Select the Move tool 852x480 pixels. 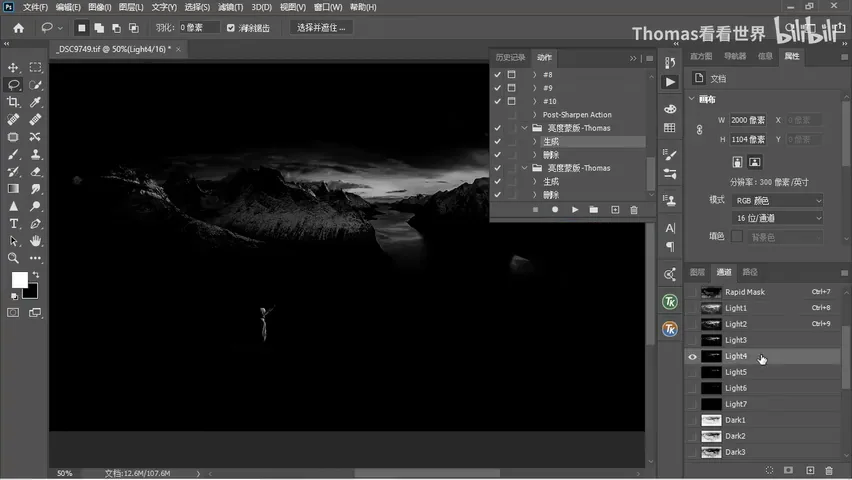13,67
